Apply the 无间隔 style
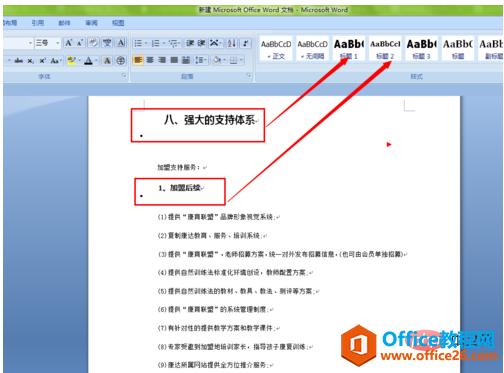504x373 pixels. [x=313, y=49]
